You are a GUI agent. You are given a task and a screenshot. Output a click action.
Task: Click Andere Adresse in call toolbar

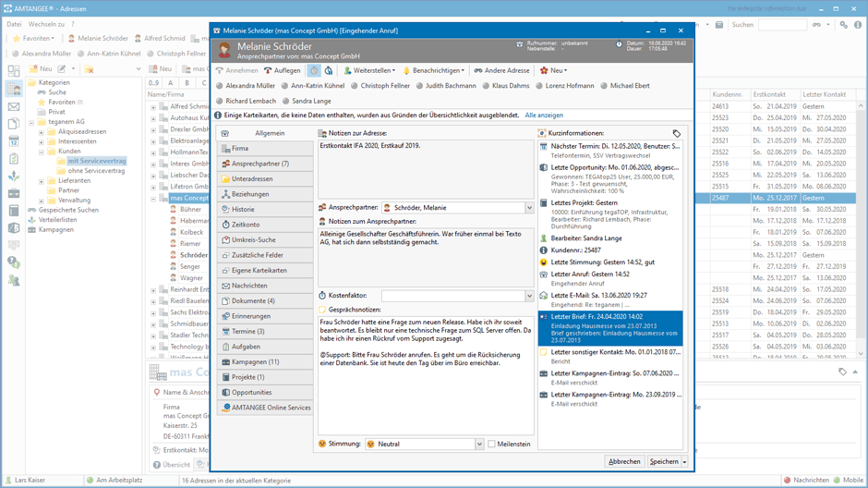point(501,70)
